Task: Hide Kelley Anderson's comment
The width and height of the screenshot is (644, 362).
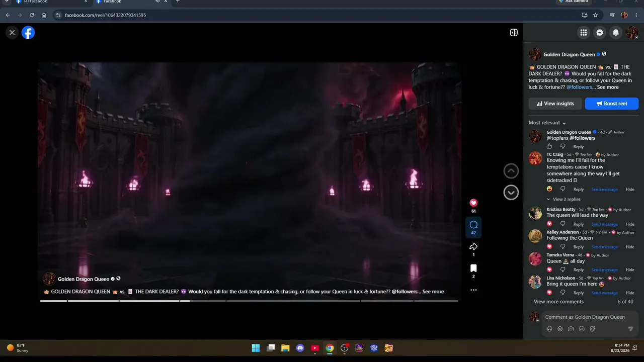Action: pos(630,247)
